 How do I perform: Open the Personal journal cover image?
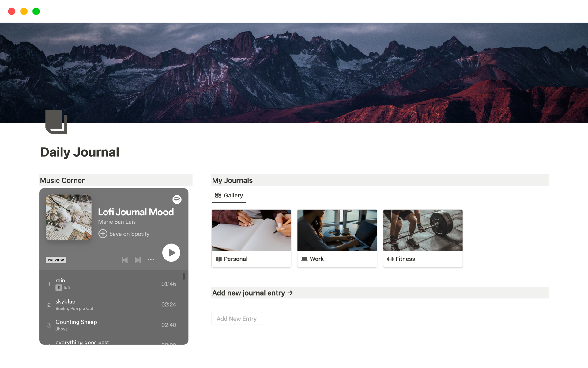(251, 230)
